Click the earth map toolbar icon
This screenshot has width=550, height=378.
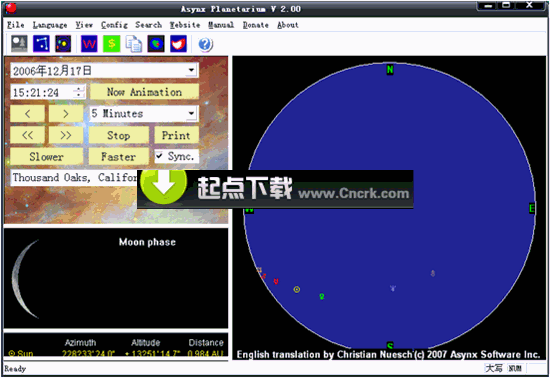click(x=156, y=44)
